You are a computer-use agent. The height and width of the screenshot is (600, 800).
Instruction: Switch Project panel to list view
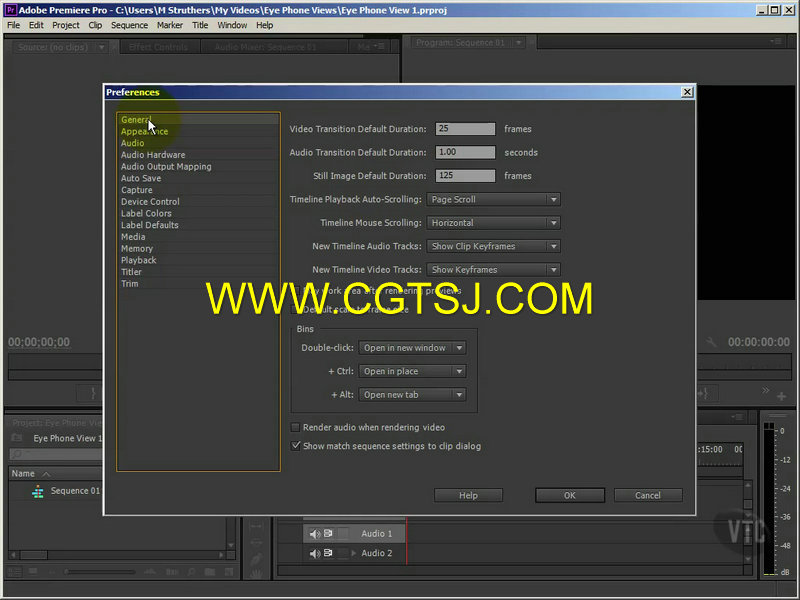pos(14,571)
